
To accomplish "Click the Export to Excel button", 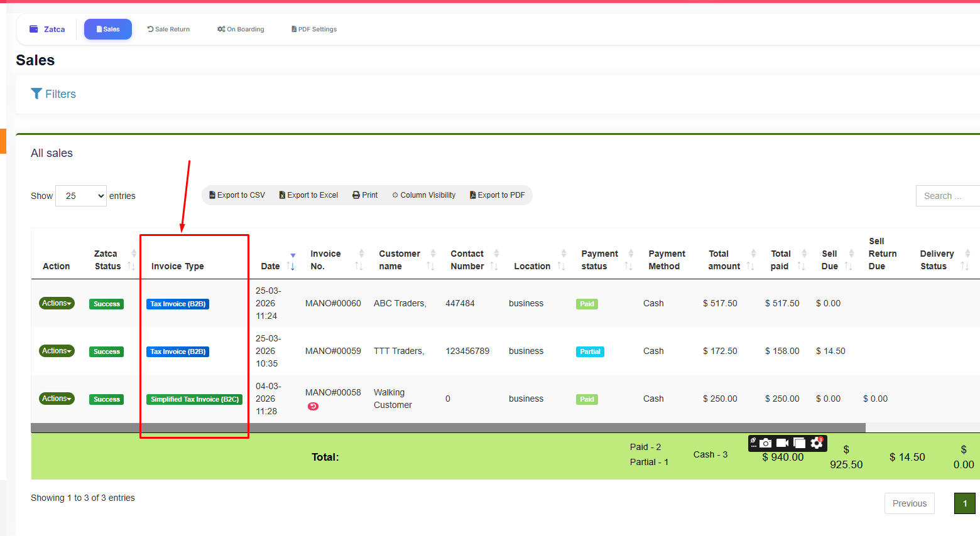I will click(308, 195).
